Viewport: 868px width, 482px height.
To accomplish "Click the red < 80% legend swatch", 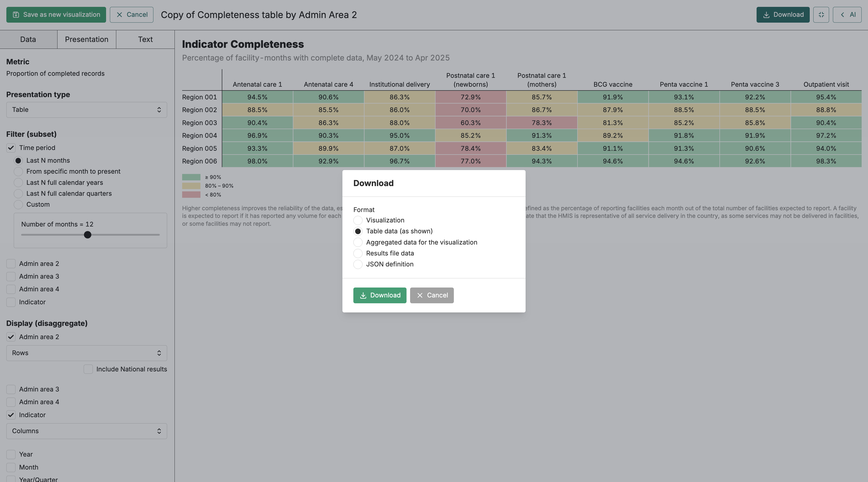I will 191,195.
